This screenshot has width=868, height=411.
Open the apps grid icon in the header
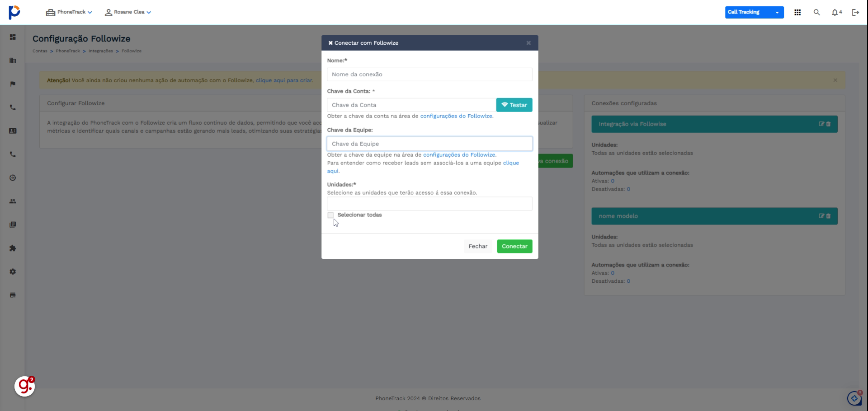797,13
